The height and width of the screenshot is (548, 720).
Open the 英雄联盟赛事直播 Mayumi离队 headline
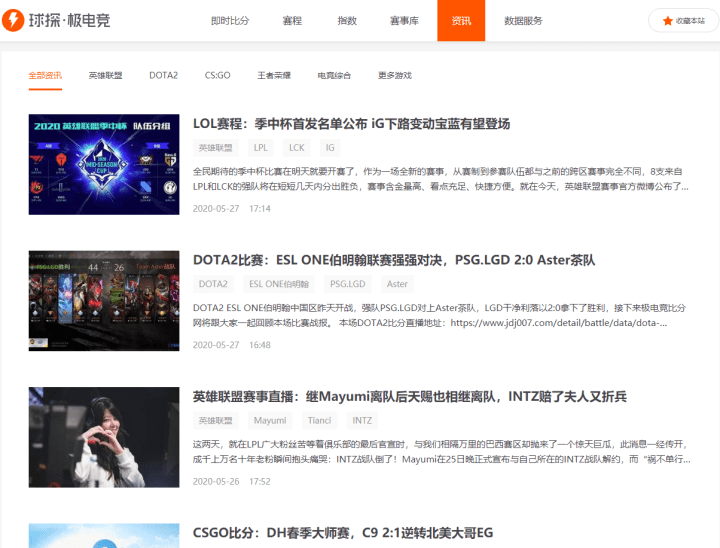410,396
